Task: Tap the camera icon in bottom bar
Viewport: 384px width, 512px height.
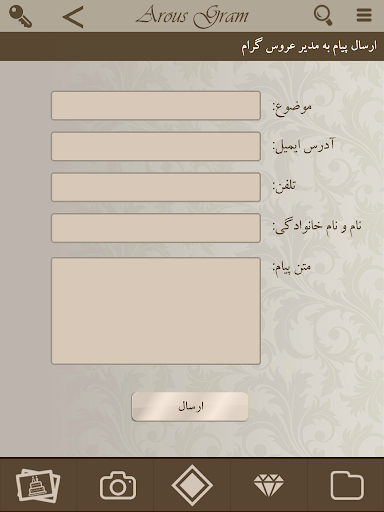Action: [118, 485]
